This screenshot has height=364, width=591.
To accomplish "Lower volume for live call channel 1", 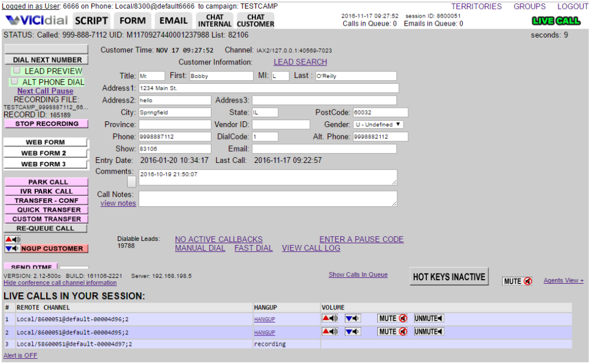I will [x=353, y=318].
